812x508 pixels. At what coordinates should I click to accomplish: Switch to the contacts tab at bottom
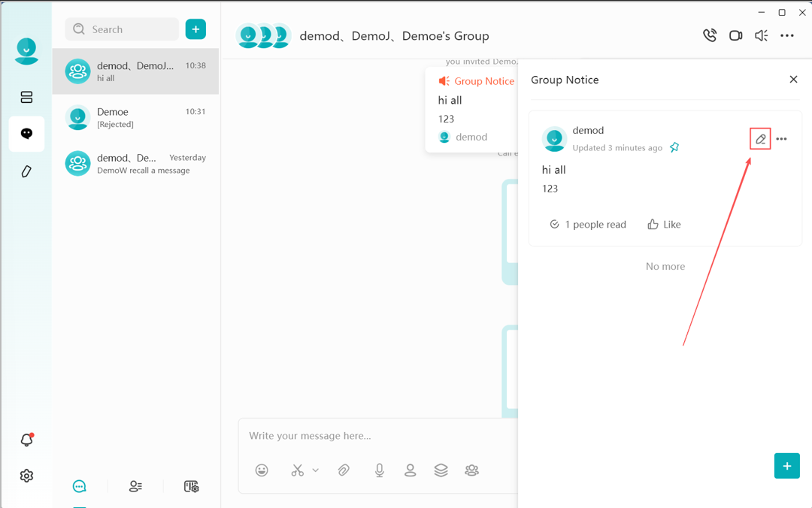coord(135,486)
